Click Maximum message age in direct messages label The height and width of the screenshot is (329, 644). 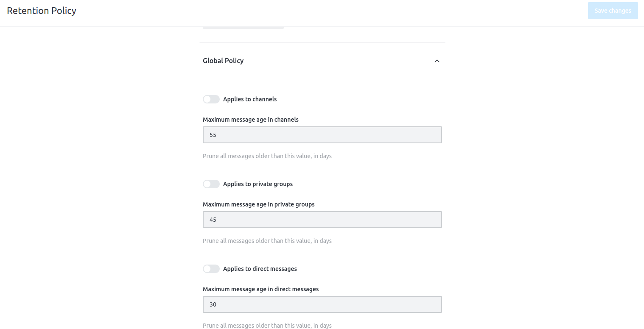(261, 289)
